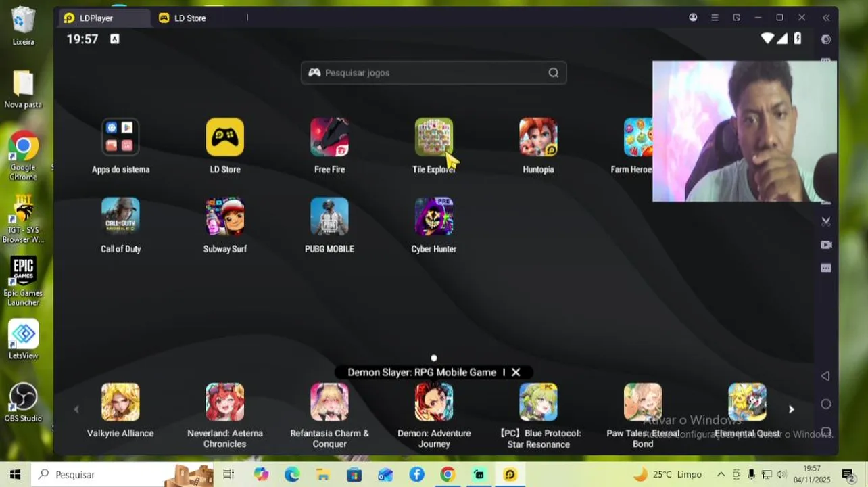
Task: Open the Windows Start menu
Action: (x=15, y=474)
